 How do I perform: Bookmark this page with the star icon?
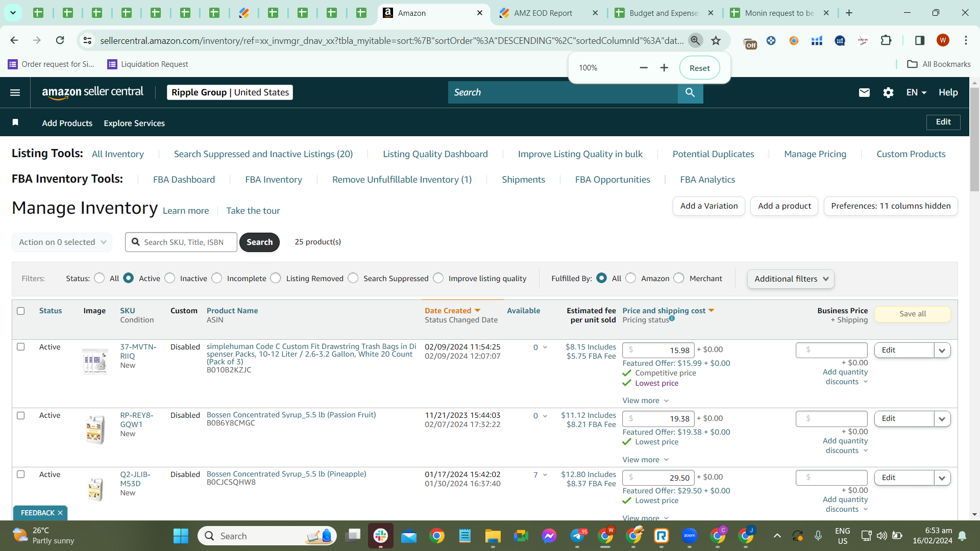[716, 40]
